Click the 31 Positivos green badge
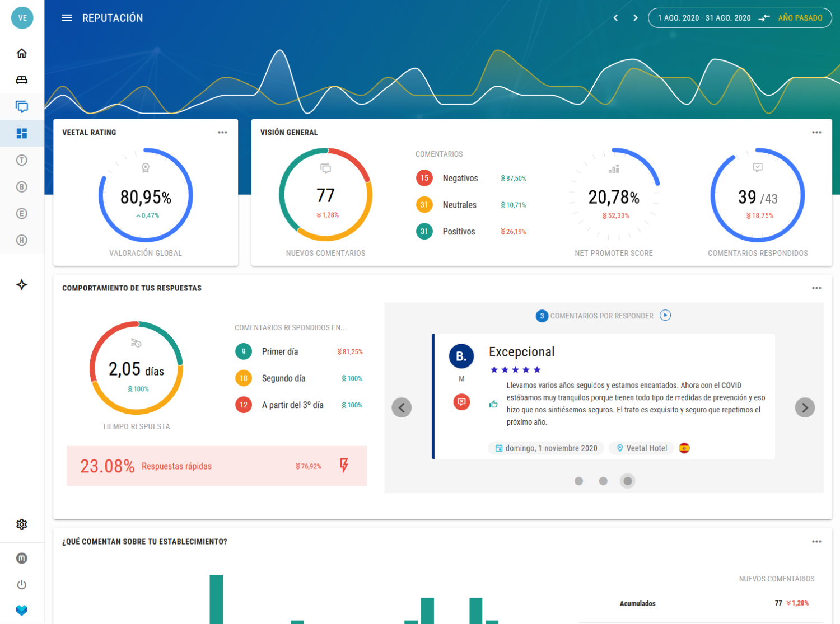This screenshot has height=624, width=840. click(x=424, y=231)
